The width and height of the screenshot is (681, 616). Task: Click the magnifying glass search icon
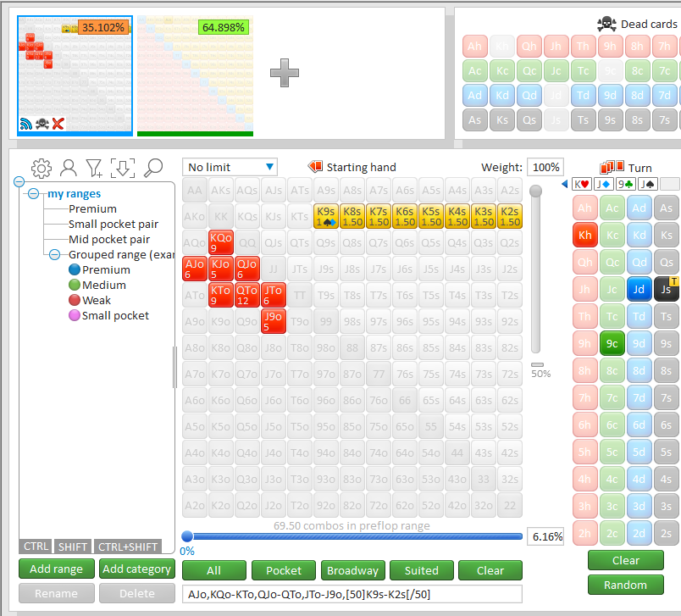[x=152, y=168]
